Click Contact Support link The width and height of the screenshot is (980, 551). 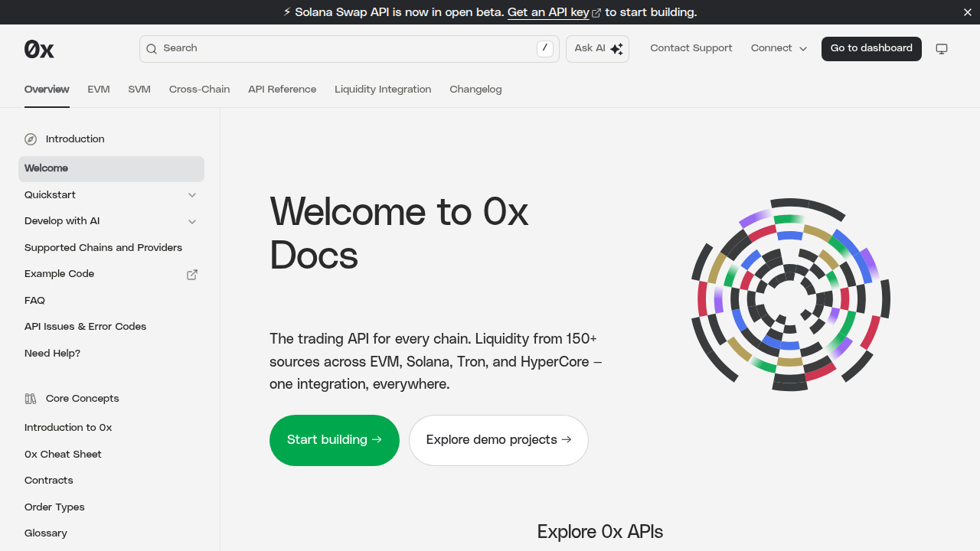(x=691, y=48)
